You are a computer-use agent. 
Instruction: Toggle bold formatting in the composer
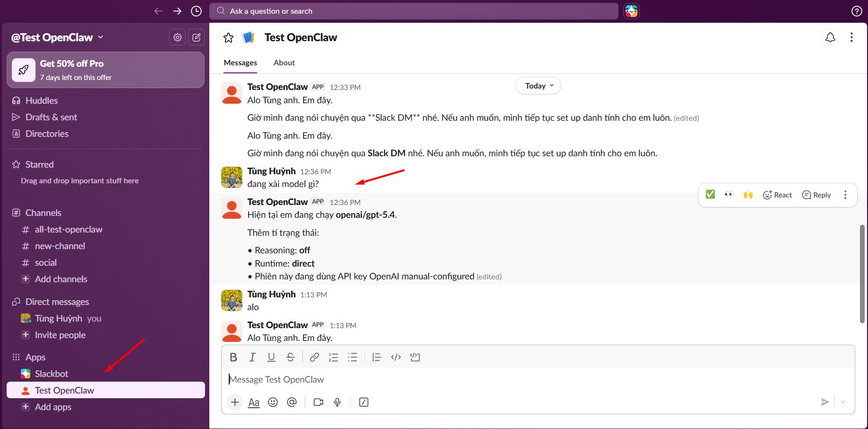coord(233,357)
